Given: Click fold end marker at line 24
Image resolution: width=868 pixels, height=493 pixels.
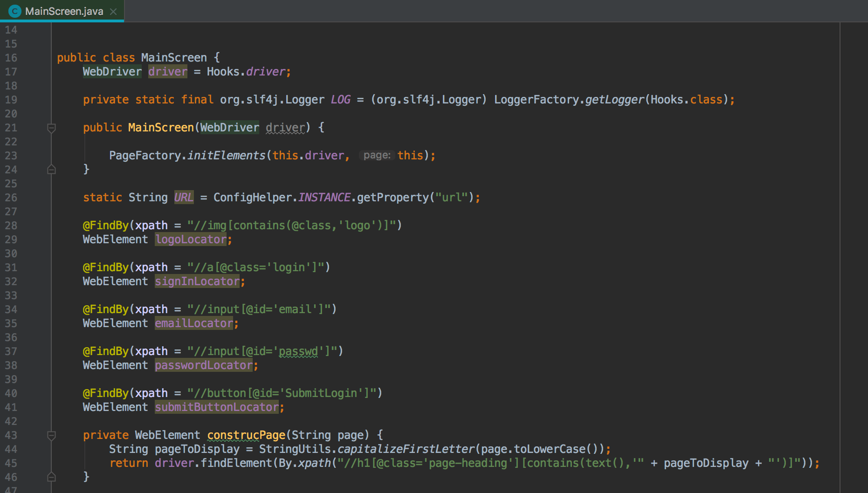Looking at the screenshot, I should [52, 170].
